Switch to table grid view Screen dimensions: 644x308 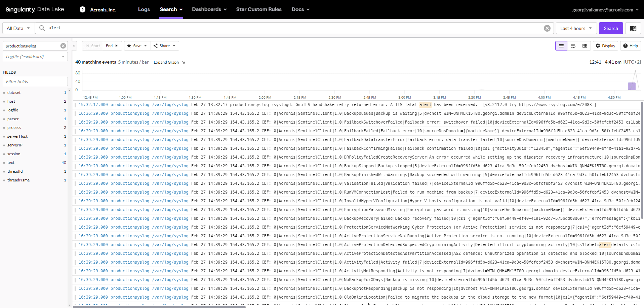tap(585, 46)
